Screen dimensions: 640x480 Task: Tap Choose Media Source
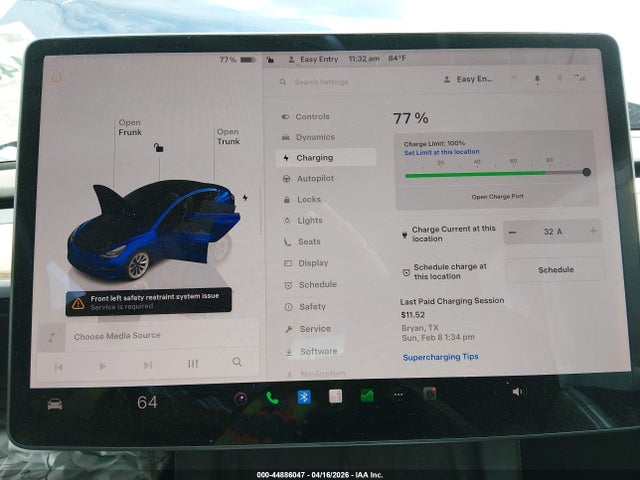coord(117,336)
